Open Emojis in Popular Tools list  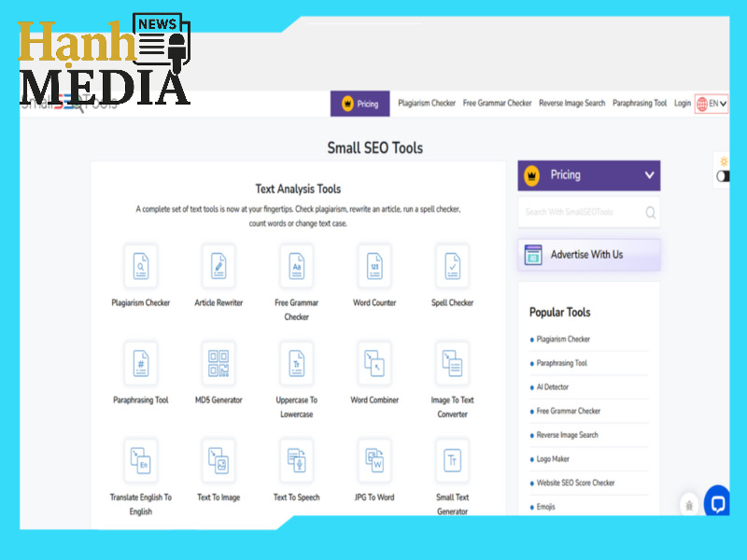[546, 507]
